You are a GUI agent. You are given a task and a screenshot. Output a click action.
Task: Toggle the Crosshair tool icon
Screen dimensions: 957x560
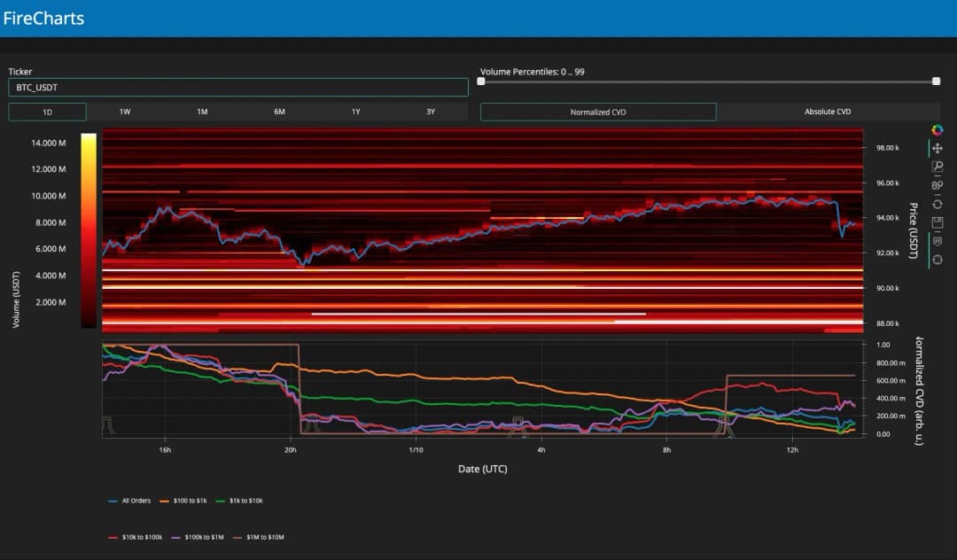(x=938, y=259)
